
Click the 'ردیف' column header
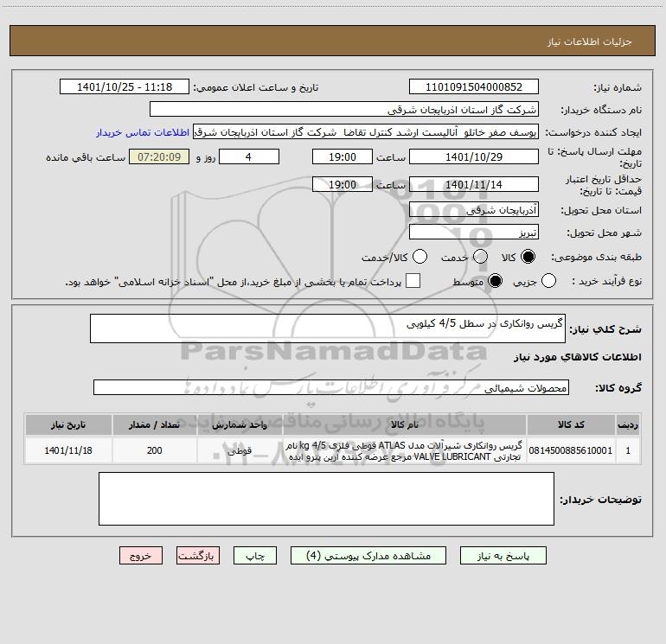[628, 424]
